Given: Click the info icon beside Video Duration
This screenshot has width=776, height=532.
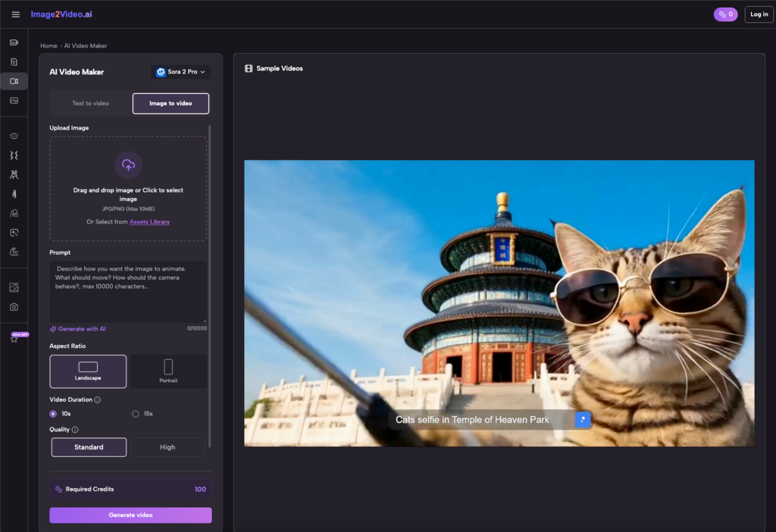Looking at the screenshot, I should 98,400.
